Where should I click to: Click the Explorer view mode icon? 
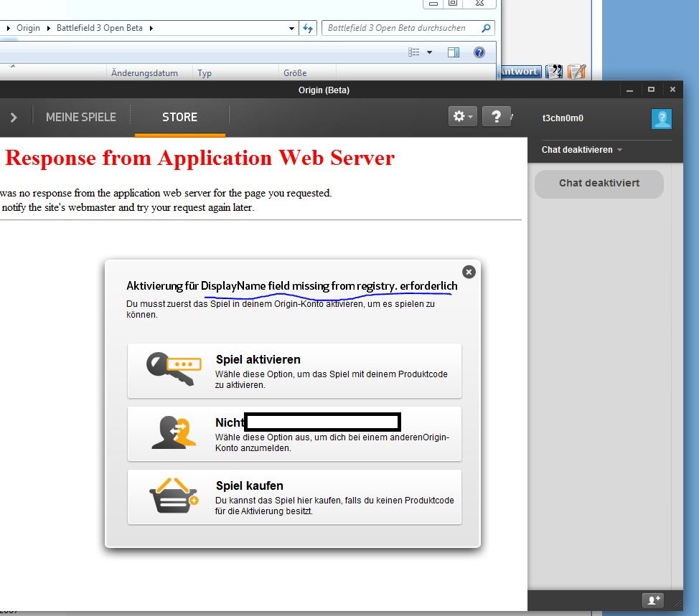pyautogui.click(x=413, y=52)
